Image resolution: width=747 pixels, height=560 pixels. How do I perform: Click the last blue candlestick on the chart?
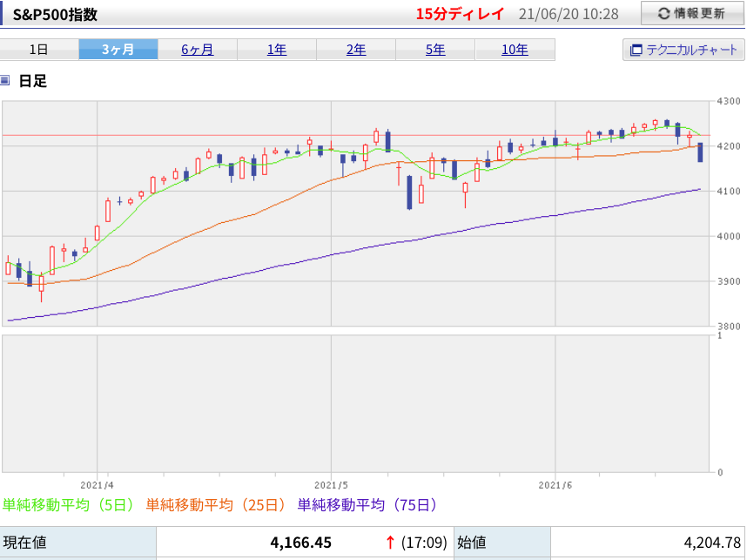tap(700, 152)
